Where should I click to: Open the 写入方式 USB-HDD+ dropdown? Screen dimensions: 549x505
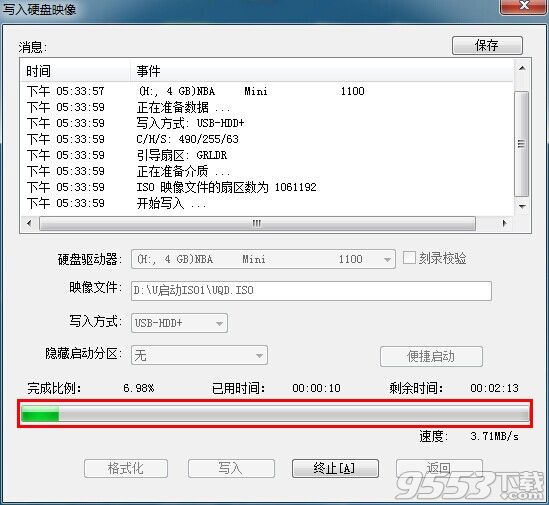(x=179, y=323)
